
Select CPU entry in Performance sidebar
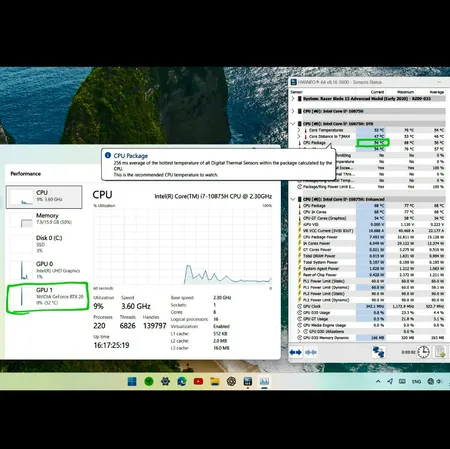[x=44, y=197]
